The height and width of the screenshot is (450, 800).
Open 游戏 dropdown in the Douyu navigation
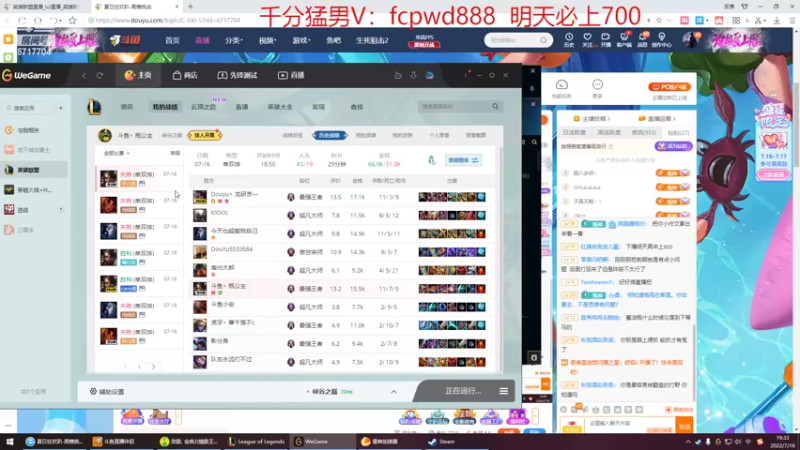[301, 40]
